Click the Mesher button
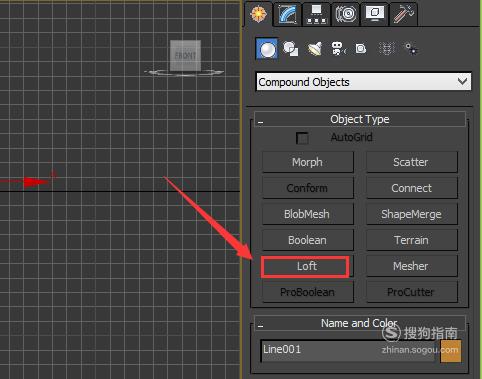 (x=411, y=266)
